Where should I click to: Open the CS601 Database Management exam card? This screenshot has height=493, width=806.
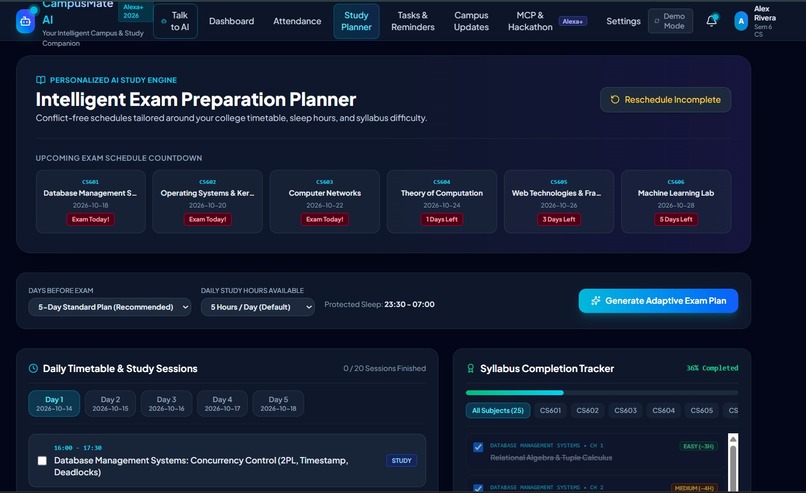90,202
